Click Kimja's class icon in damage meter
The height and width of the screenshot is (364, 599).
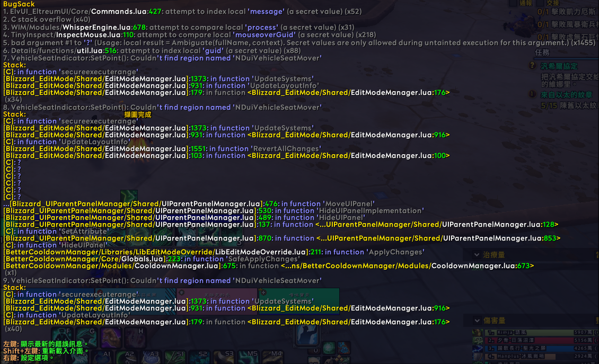point(477,333)
